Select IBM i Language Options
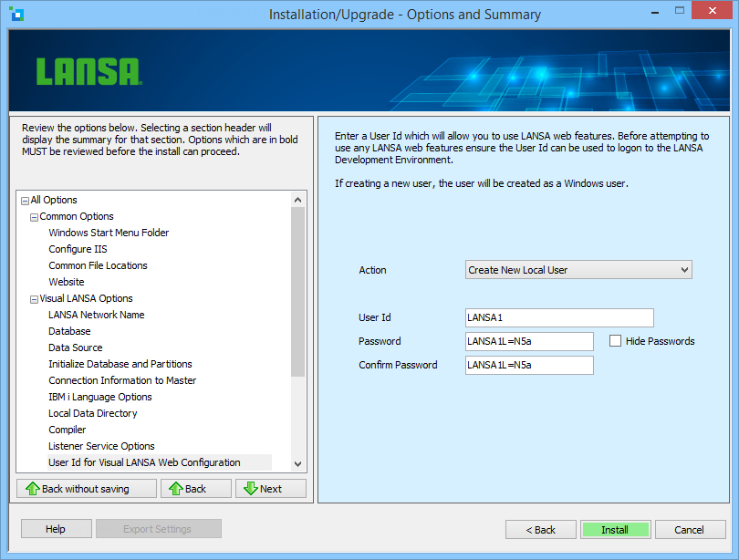739x560 pixels. [x=100, y=397]
